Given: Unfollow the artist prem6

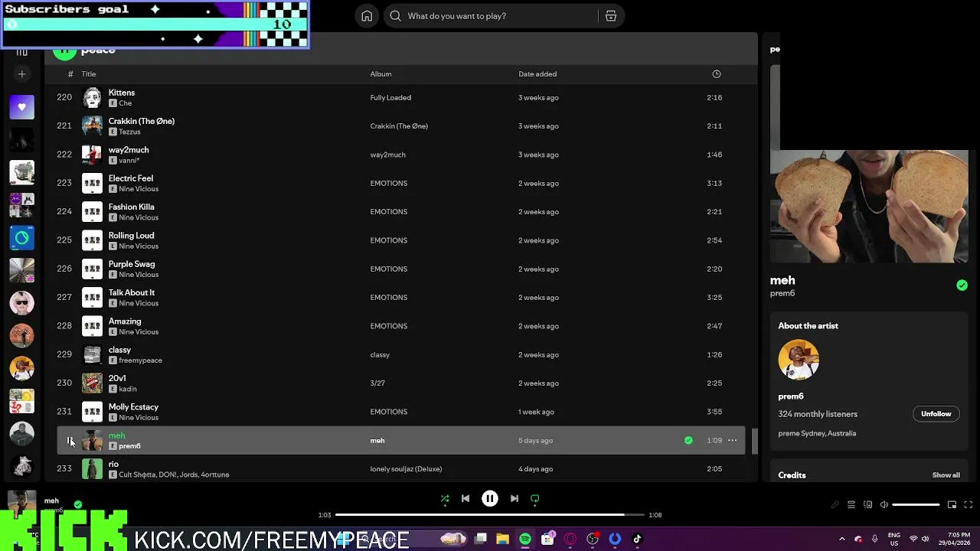Looking at the screenshot, I should tap(936, 414).
